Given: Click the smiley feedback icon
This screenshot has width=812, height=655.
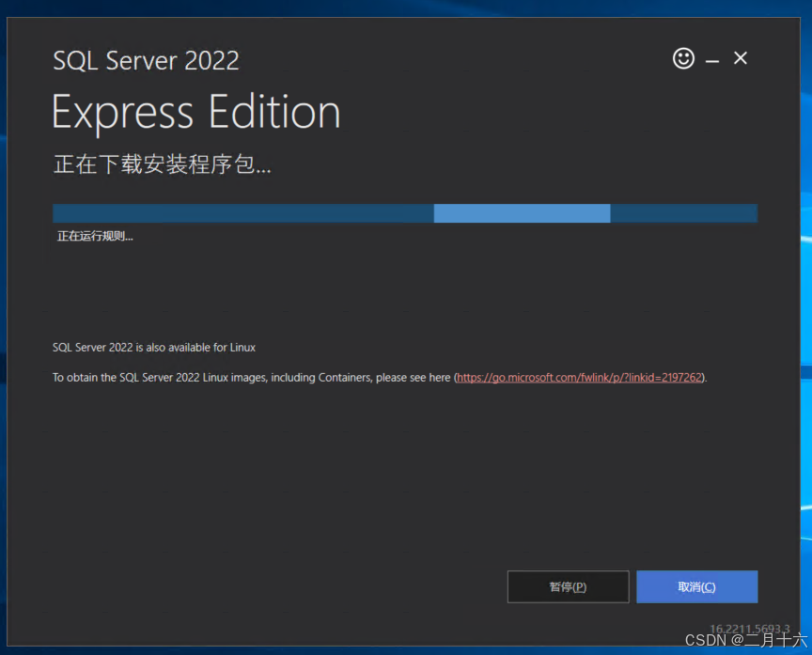Looking at the screenshot, I should click(683, 58).
